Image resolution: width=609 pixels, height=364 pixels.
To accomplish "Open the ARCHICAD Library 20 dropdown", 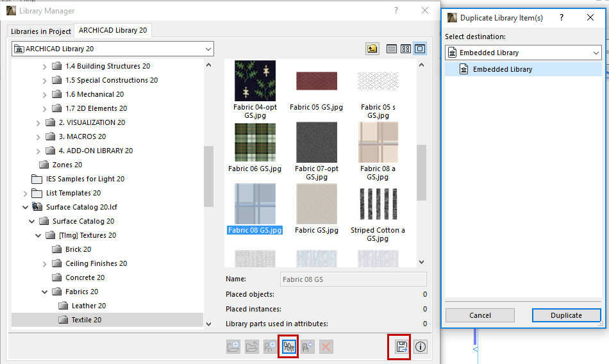I will [x=113, y=49].
